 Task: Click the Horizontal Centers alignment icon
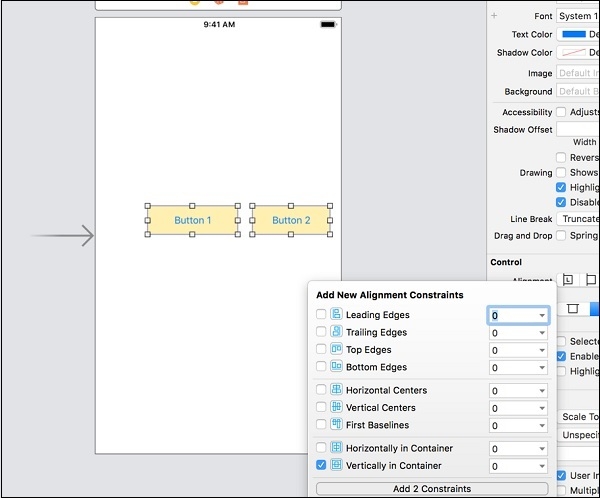coord(336,390)
